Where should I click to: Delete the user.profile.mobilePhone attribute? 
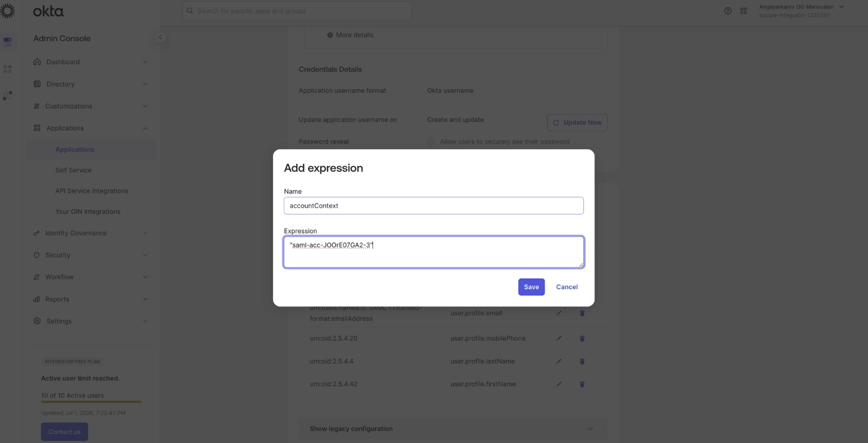[x=582, y=338]
